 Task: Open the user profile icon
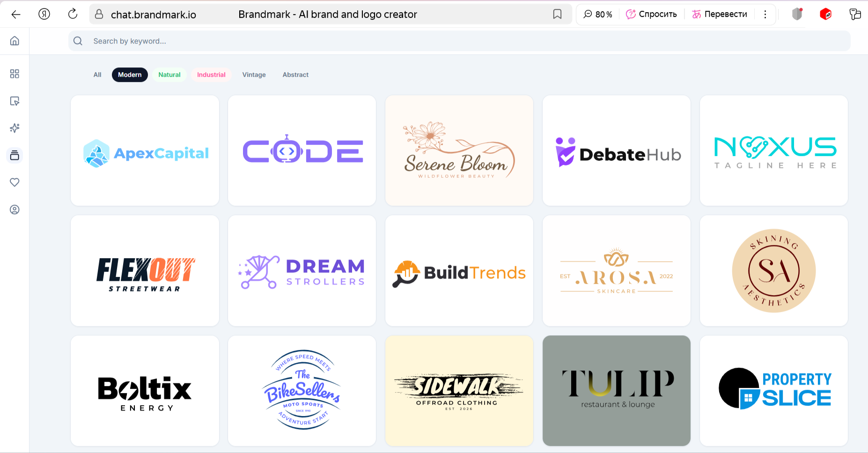click(x=15, y=209)
